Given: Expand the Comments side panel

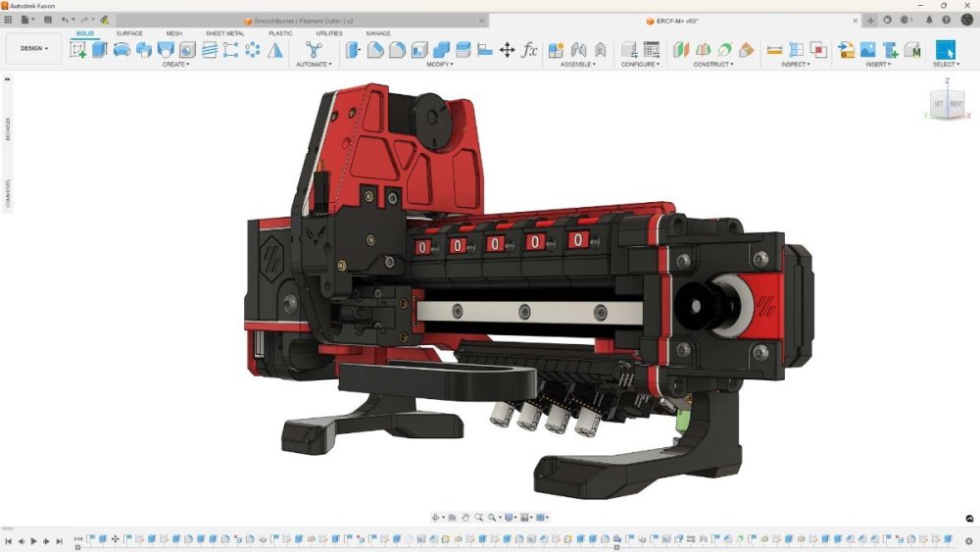Looking at the screenshot, I should (x=8, y=194).
